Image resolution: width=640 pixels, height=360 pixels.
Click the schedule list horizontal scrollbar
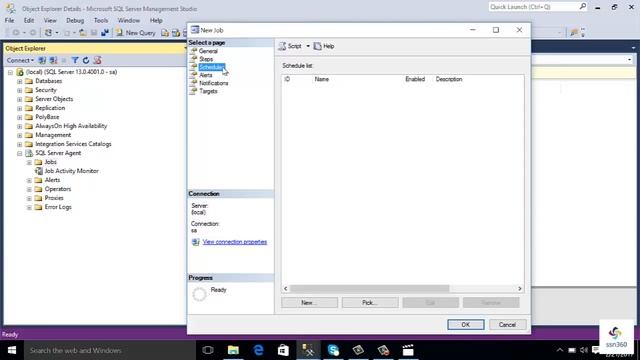[x=370, y=289]
